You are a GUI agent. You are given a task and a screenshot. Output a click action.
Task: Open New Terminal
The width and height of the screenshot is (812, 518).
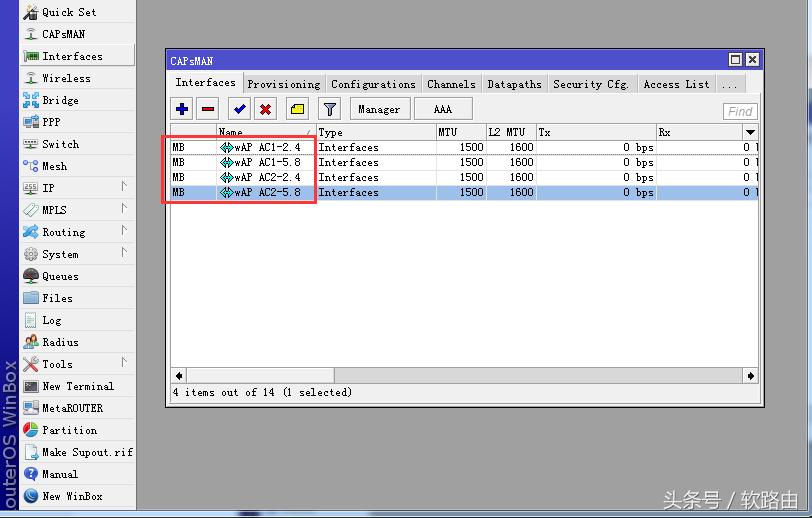coord(78,386)
